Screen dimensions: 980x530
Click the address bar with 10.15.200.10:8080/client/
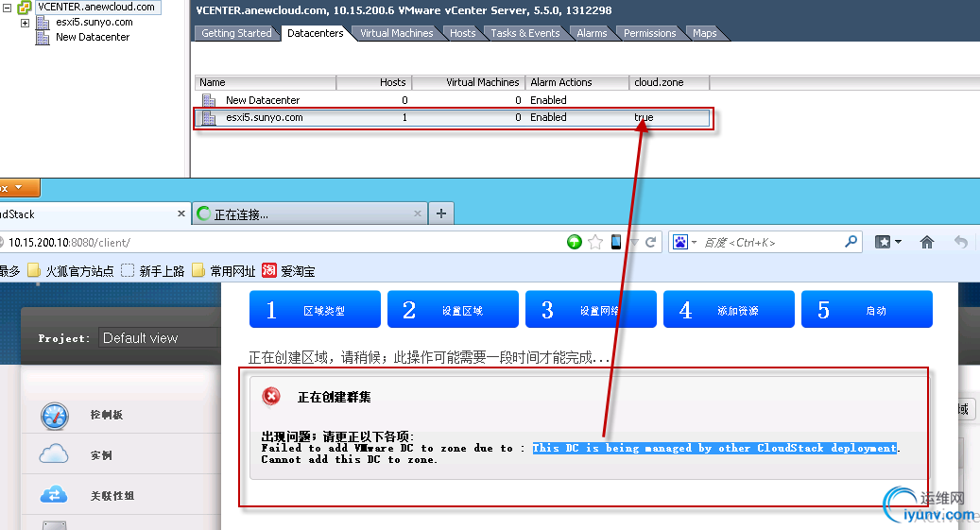click(282, 243)
